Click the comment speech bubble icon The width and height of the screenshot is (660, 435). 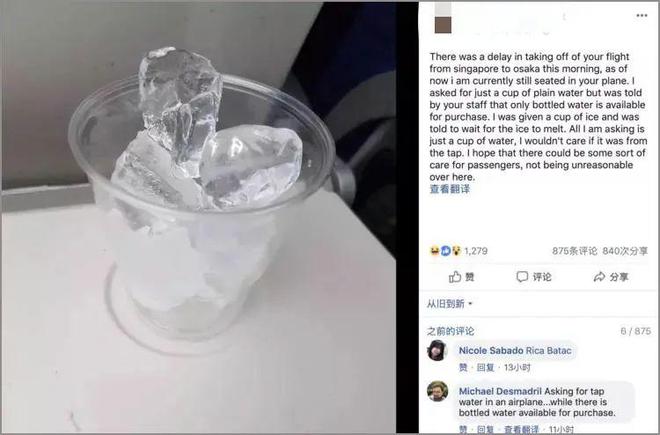click(522, 277)
